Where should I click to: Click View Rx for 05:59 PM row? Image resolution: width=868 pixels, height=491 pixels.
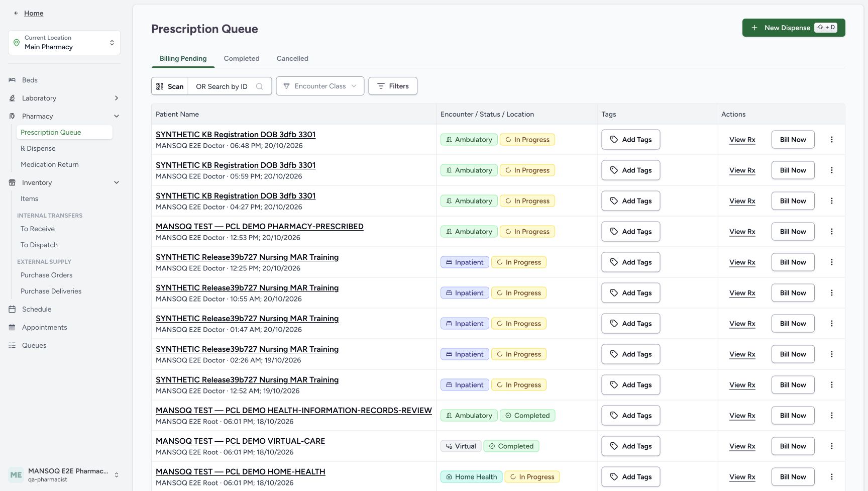point(742,170)
